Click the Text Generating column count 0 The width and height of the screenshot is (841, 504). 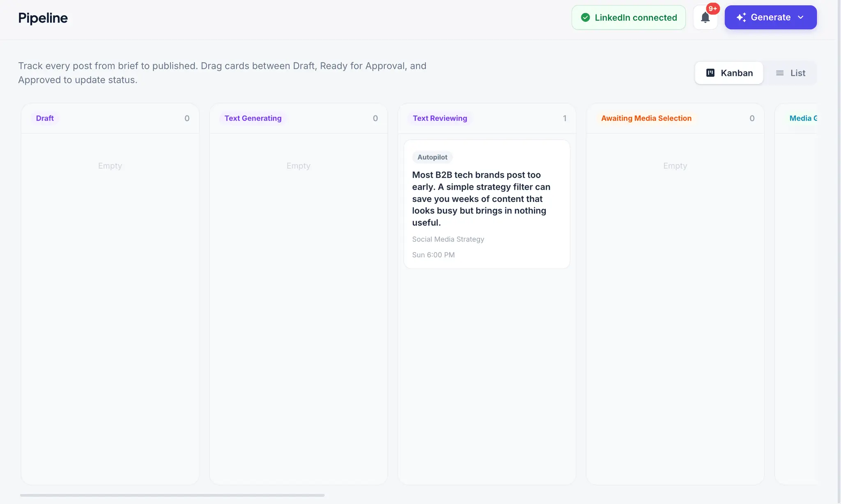(375, 118)
